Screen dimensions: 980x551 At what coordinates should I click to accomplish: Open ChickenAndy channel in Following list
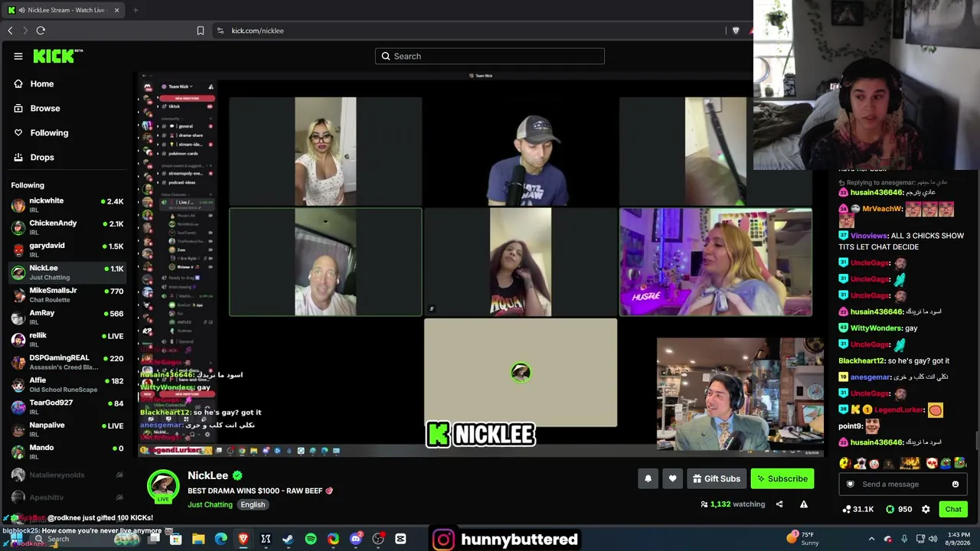(67, 227)
